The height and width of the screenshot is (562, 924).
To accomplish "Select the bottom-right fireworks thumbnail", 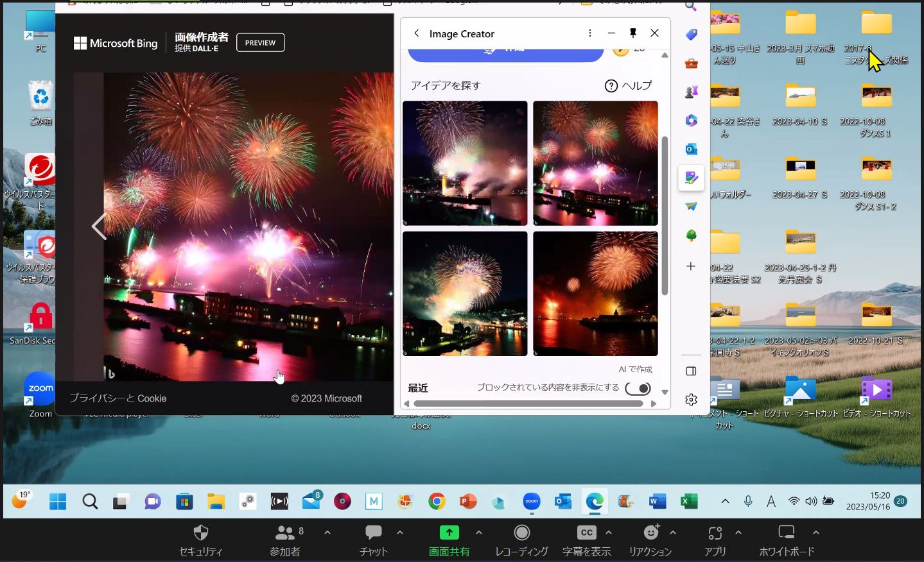I will tap(595, 294).
